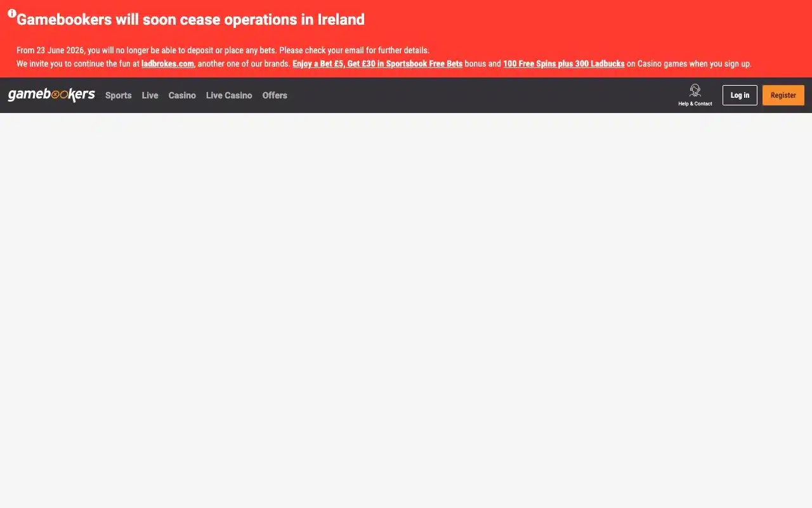Open the Offers page

pos(275,95)
